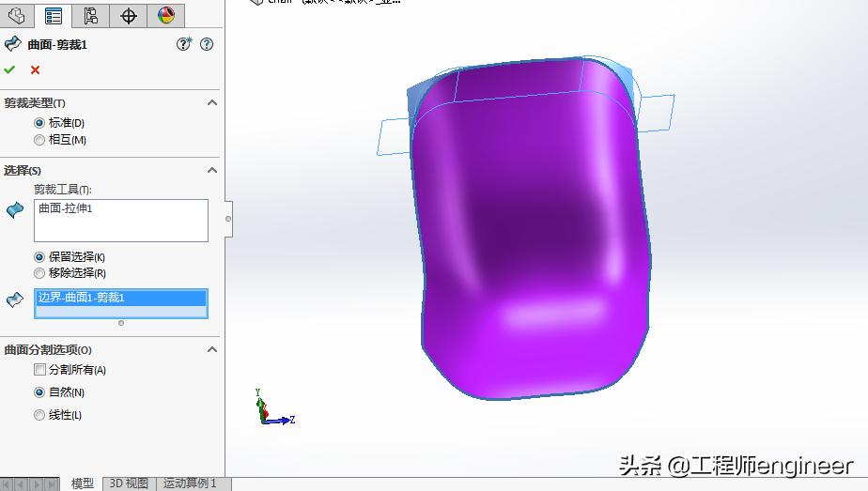Switch to the PropertyManager tab
This screenshot has height=491, width=868.
54,15
